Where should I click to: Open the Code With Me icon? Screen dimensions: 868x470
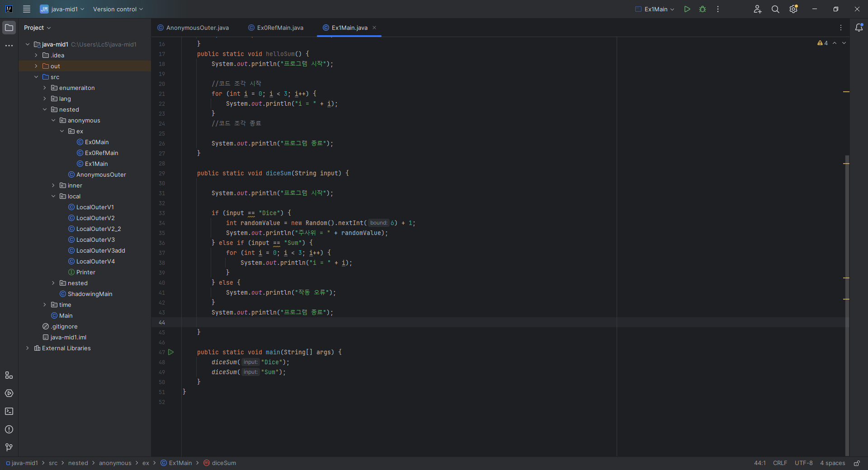pos(758,9)
